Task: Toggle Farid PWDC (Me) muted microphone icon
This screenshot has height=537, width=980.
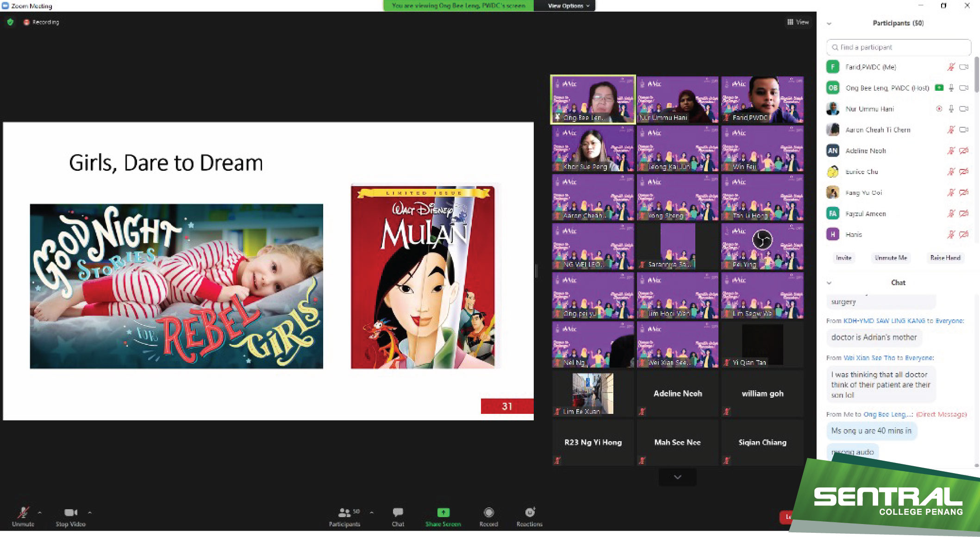Action: click(951, 67)
